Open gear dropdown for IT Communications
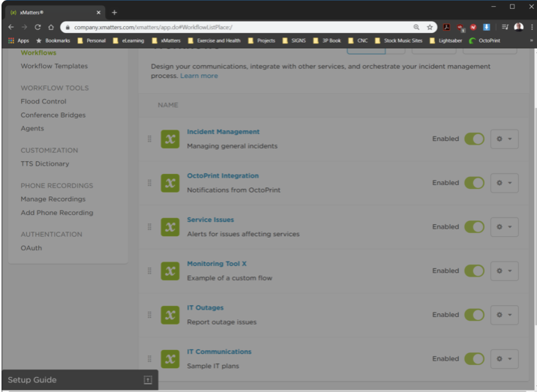This screenshot has width=537, height=392. (x=505, y=359)
